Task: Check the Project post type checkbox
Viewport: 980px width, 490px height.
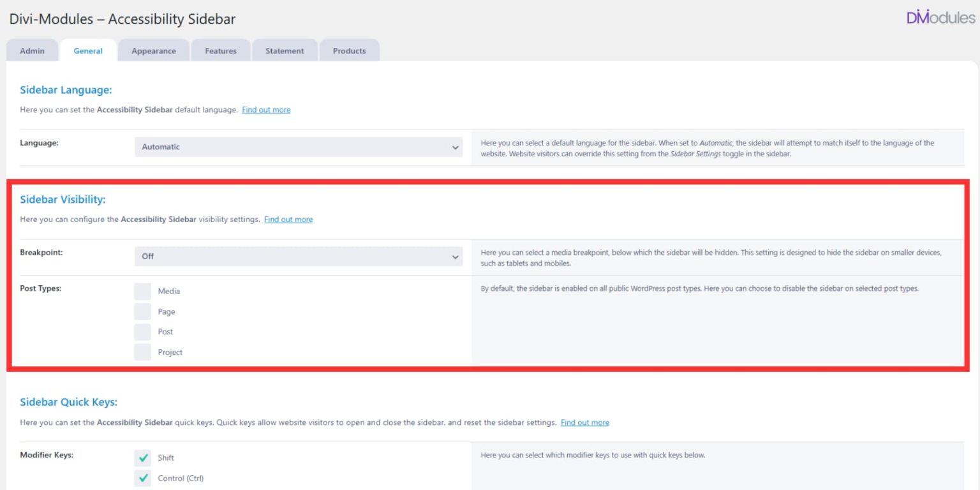Action: pyautogui.click(x=142, y=352)
